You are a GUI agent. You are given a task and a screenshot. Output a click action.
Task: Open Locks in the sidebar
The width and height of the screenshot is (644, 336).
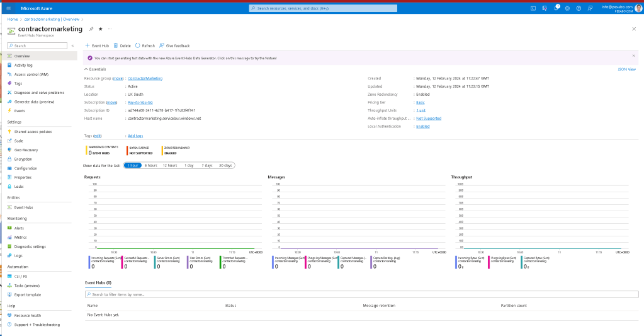point(18,187)
